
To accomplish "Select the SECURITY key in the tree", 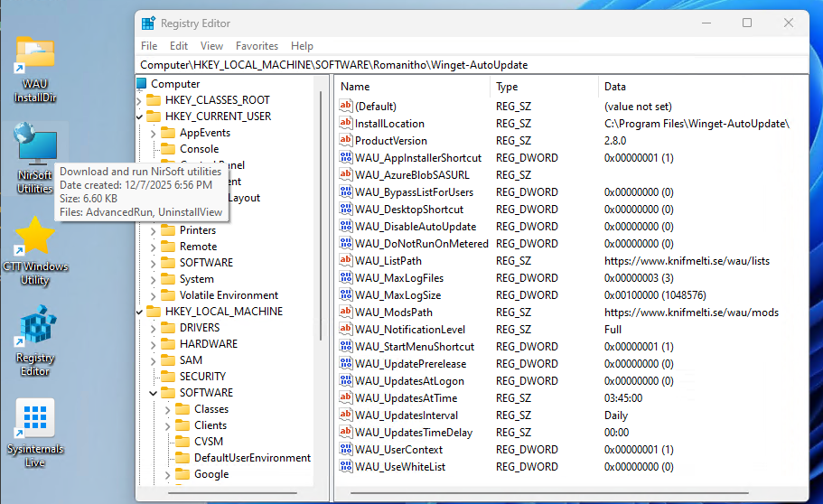I will tap(202, 377).
